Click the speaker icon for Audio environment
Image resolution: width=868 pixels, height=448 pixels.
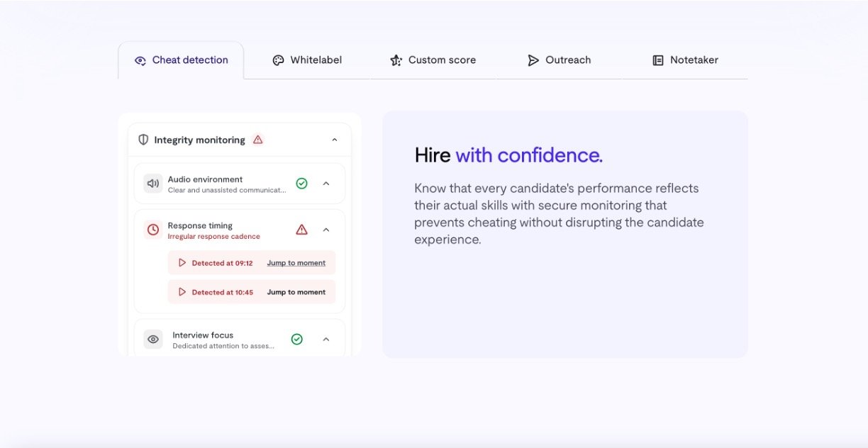tap(153, 184)
